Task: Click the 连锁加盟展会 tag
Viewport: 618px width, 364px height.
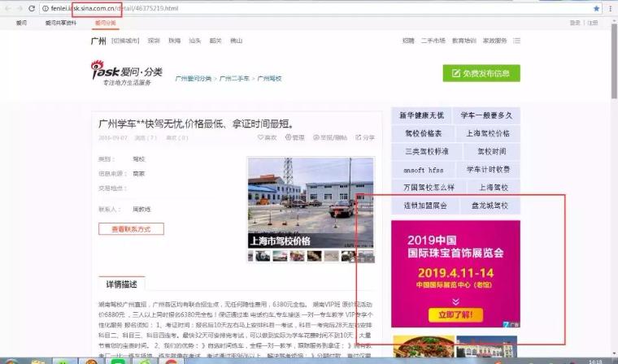Action: [x=425, y=206]
